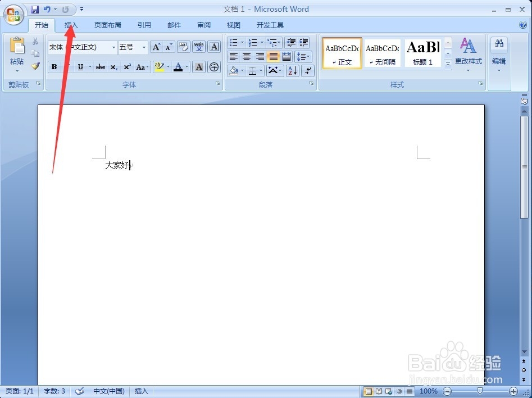The height and width of the screenshot is (398, 532).
Task: Open line spacing dropdown
Action: pyautogui.click(x=303, y=56)
